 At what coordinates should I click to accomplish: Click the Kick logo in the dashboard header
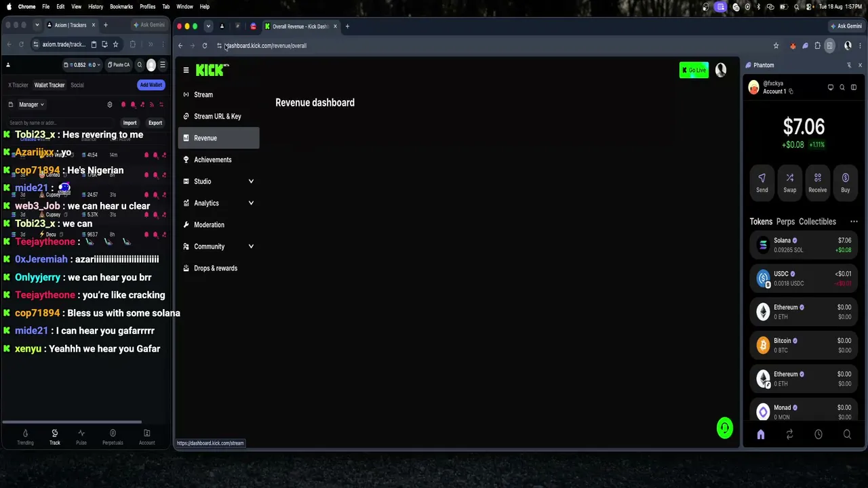[x=212, y=70]
